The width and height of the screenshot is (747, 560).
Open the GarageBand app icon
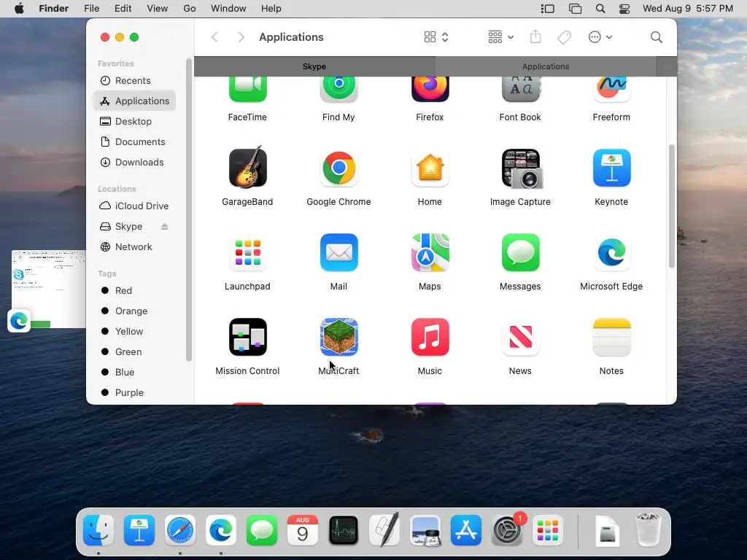point(248,168)
